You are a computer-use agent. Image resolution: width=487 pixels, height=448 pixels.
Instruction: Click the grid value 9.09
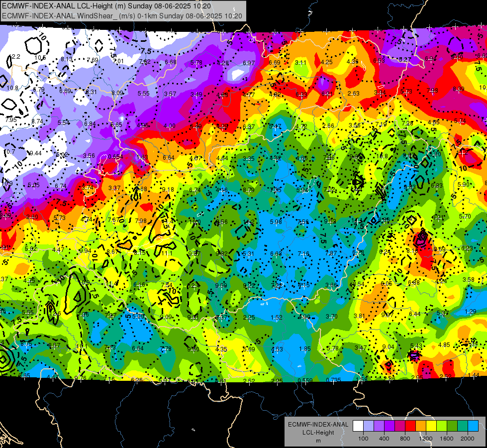(x=166, y=317)
